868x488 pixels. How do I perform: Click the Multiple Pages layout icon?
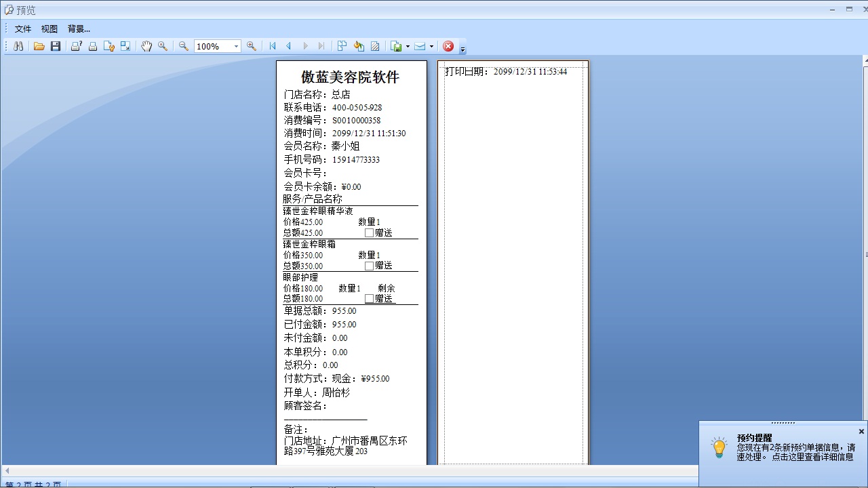tap(342, 46)
